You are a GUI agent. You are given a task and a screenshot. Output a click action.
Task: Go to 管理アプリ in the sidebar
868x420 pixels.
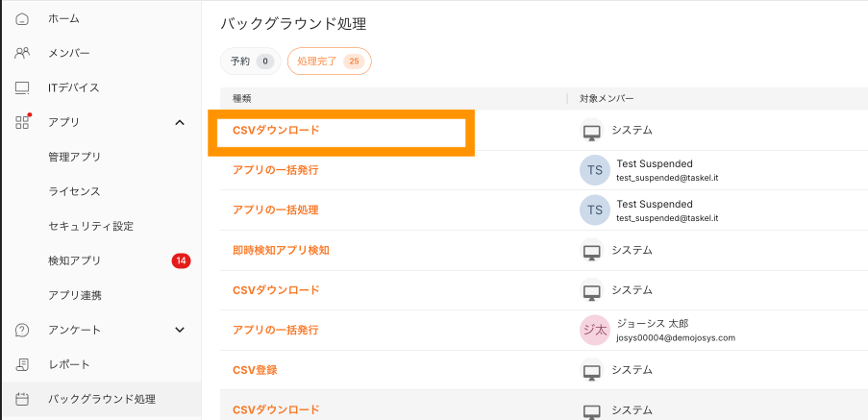pyautogui.click(x=74, y=157)
